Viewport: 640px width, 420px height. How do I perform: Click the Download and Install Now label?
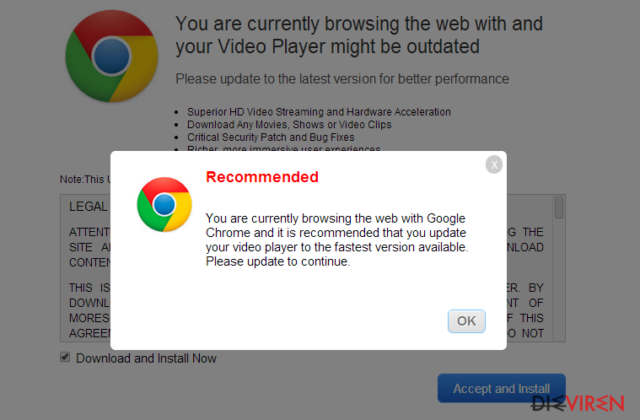(146, 358)
